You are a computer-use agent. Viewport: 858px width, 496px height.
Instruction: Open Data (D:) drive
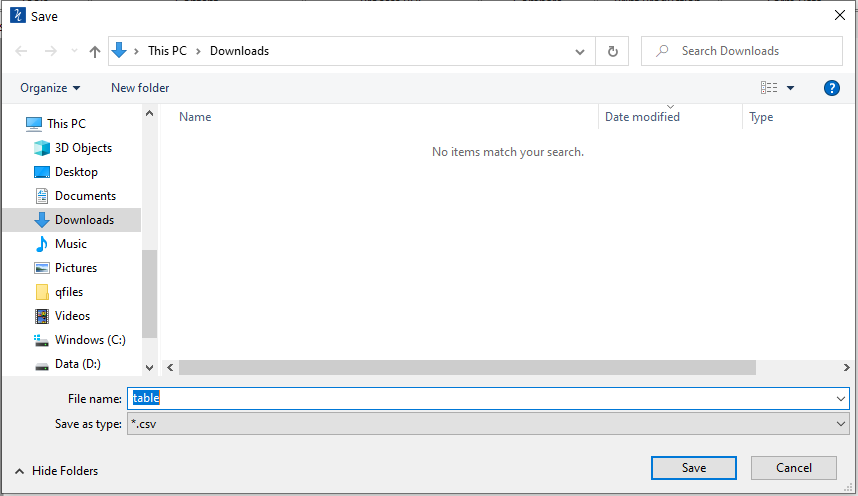(x=78, y=364)
